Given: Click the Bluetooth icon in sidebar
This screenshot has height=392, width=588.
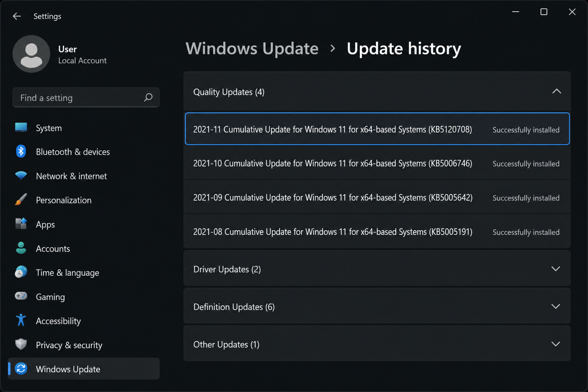Looking at the screenshot, I should (x=21, y=151).
